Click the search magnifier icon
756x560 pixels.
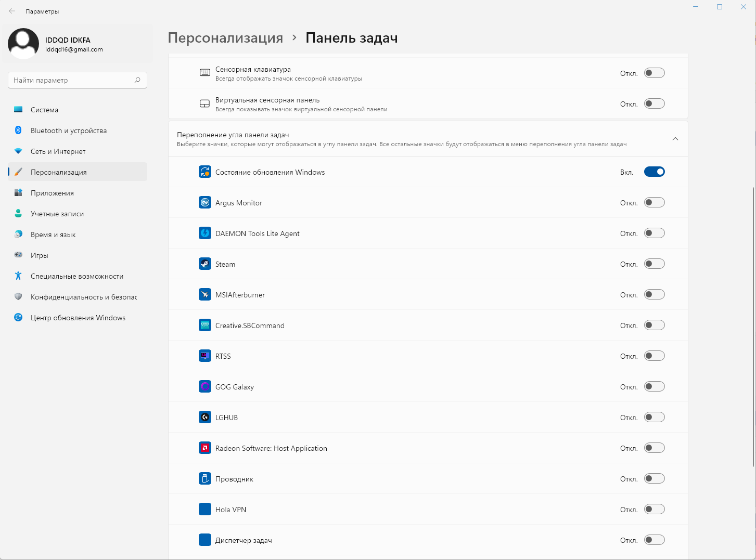137,80
